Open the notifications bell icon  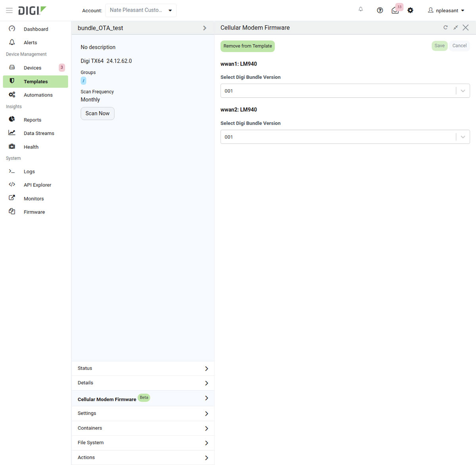tap(361, 10)
